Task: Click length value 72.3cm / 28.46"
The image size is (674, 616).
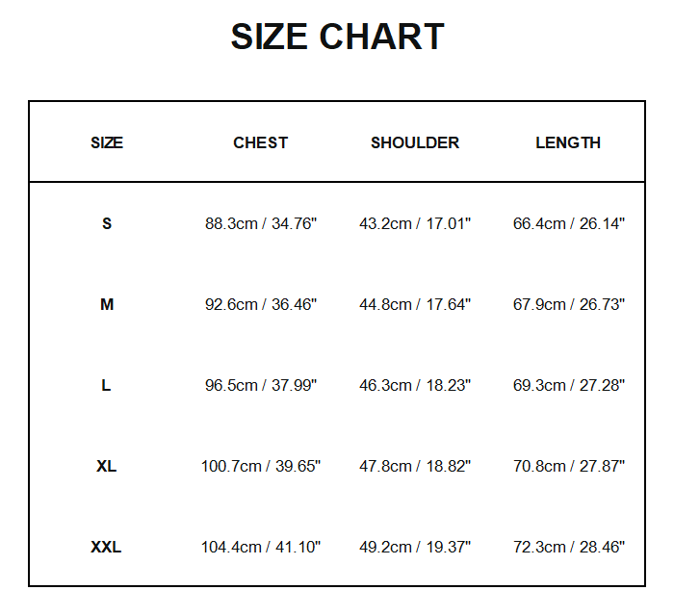Action: (569, 547)
